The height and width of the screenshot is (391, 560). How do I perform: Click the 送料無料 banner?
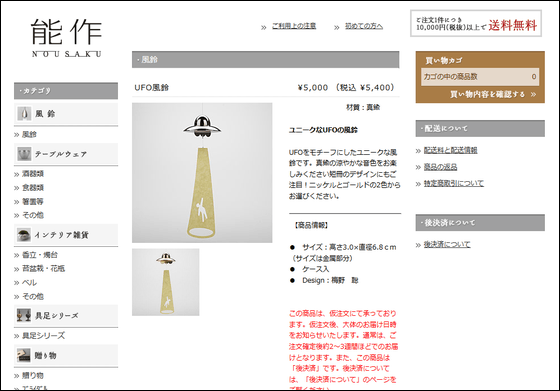pos(476,24)
